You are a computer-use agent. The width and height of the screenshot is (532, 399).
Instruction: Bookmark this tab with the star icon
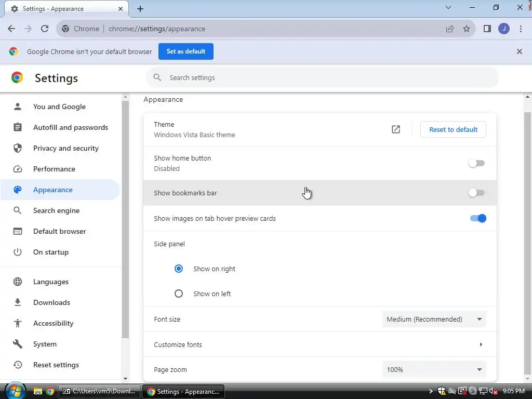pyautogui.click(x=467, y=29)
